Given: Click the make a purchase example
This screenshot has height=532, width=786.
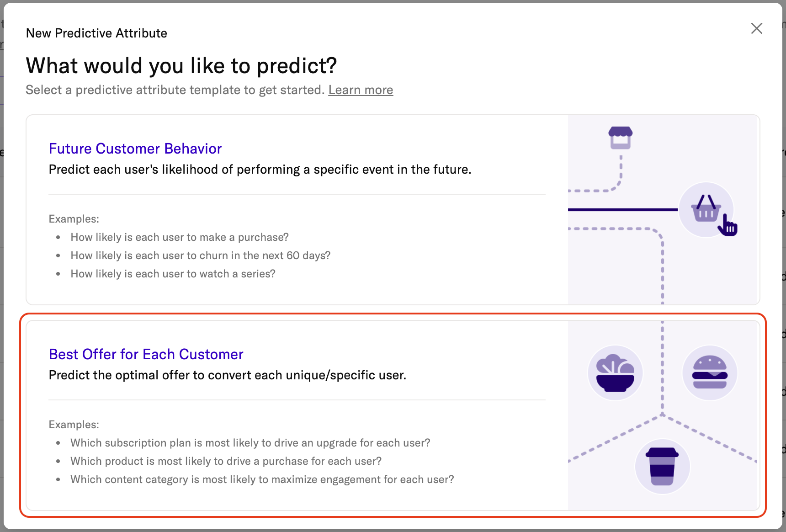Looking at the screenshot, I should pyautogui.click(x=180, y=237).
